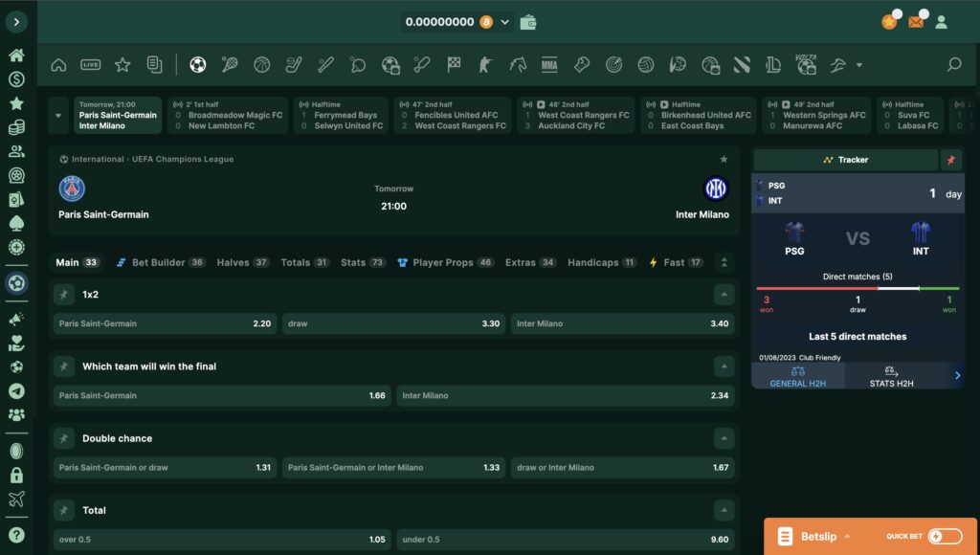This screenshot has width=980, height=555.
Task: Switch to Halves tab
Action: point(242,262)
